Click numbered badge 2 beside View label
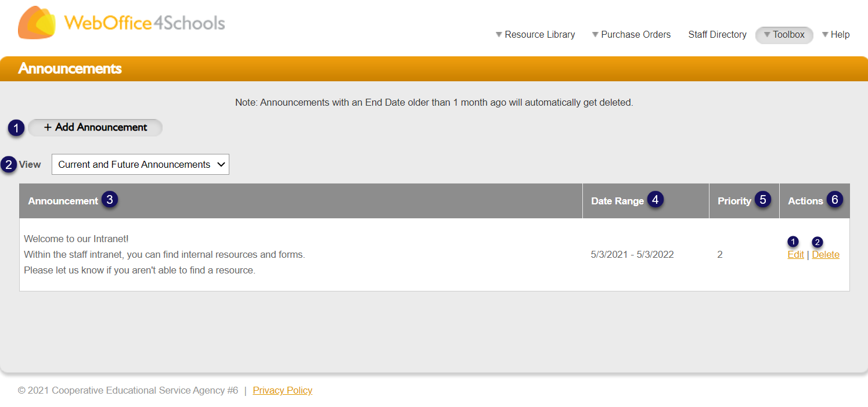 pyautogui.click(x=9, y=164)
